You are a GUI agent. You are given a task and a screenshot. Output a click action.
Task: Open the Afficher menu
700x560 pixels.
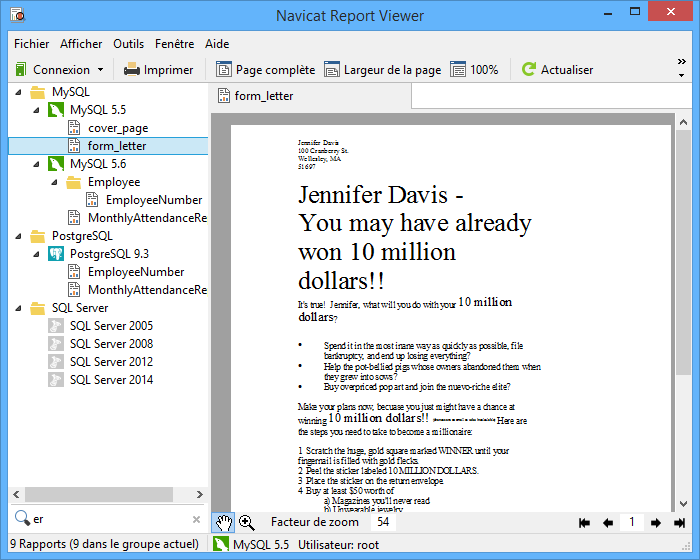pyautogui.click(x=81, y=44)
